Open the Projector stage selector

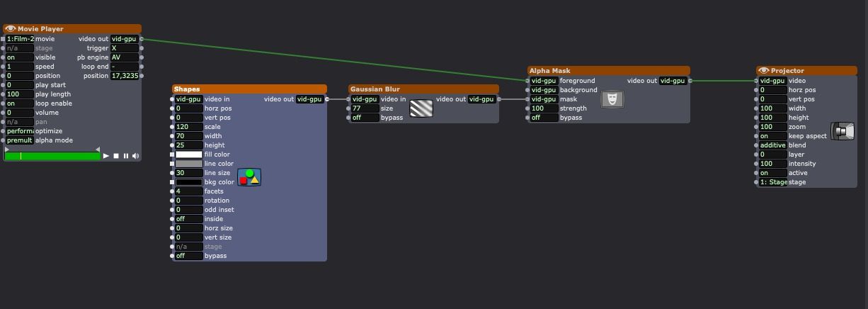[772, 182]
